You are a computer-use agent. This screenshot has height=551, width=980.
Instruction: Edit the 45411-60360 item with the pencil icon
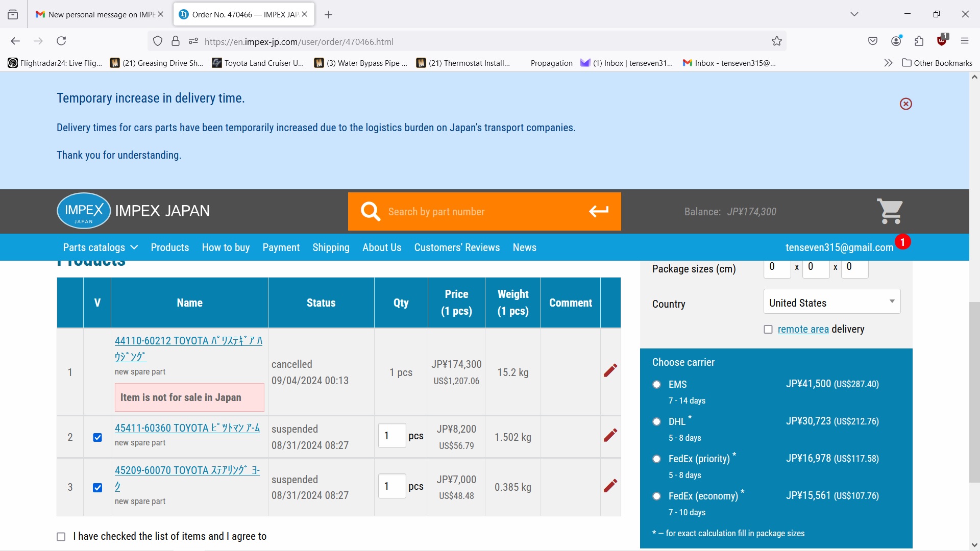610,435
